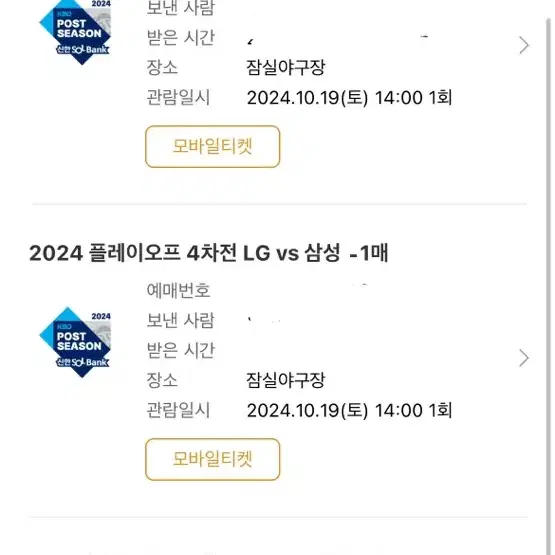The image size is (555, 555).
Task: Click the top ticket's KBO Post Season logo
Action: (x=75, y=32)
